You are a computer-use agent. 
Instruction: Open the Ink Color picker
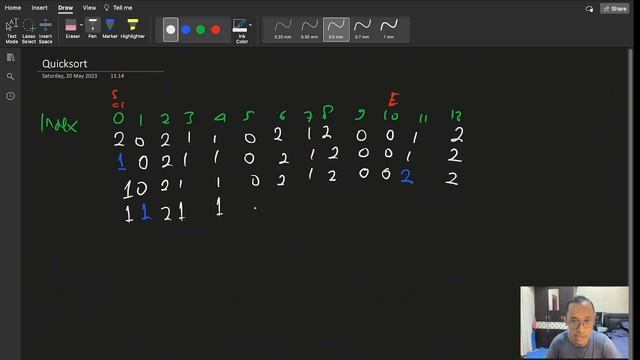coord(240,30)
